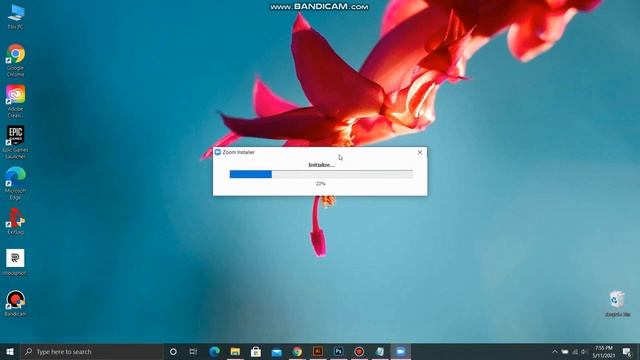This screenshot has height=360, width=640.
Task: Check battery status icon in tray
Action: click(565, 352)
